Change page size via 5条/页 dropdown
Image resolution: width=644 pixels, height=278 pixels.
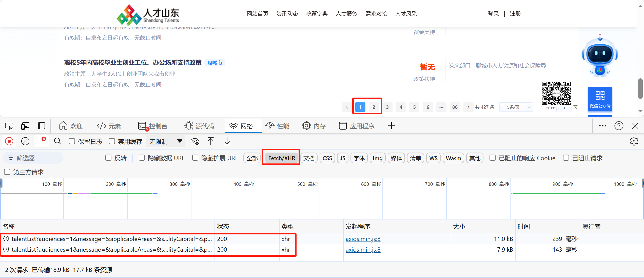(516, 107)
